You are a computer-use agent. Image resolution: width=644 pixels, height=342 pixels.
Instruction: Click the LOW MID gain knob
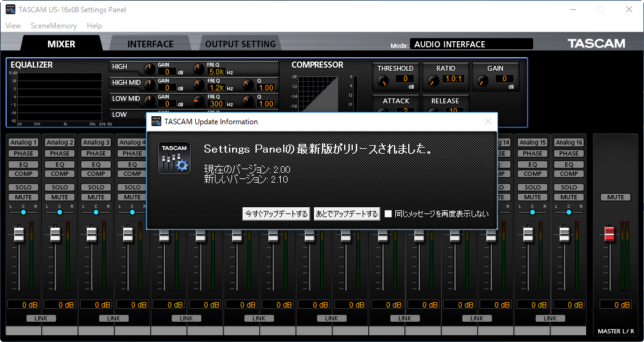(x=150, y=101)
